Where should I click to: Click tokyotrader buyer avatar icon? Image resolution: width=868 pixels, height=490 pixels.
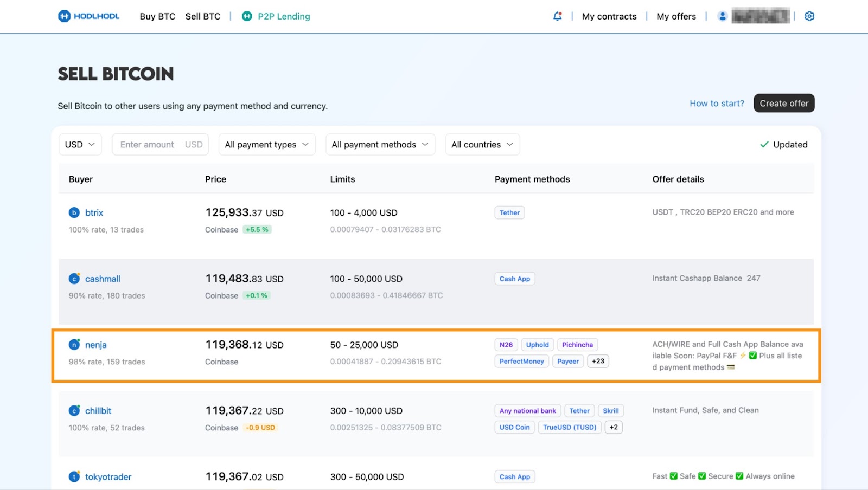74,477
